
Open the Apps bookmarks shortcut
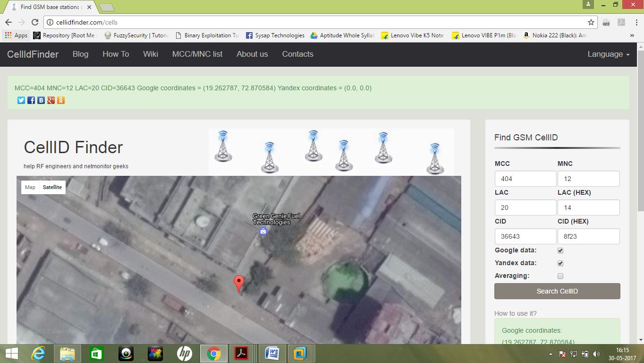[16, 35]
